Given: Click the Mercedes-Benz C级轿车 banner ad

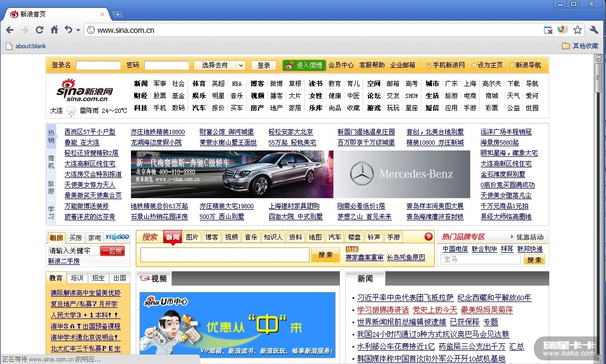Looking at the screenshot, I should tap(232, 174).
